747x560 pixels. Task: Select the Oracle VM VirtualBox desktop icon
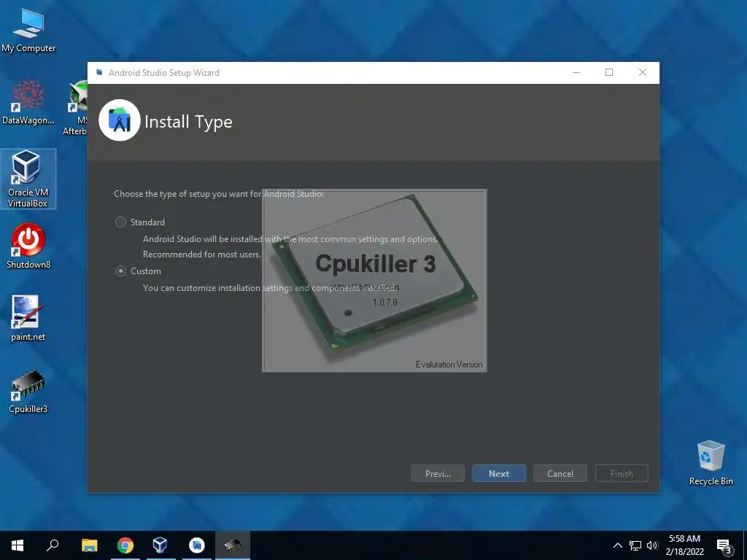pos(28,179)
